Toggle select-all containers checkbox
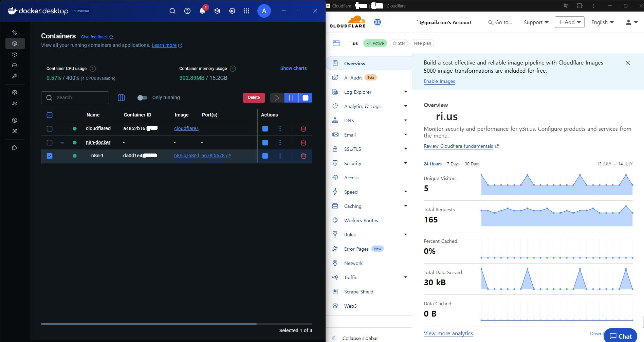 (x=50, y=115)
